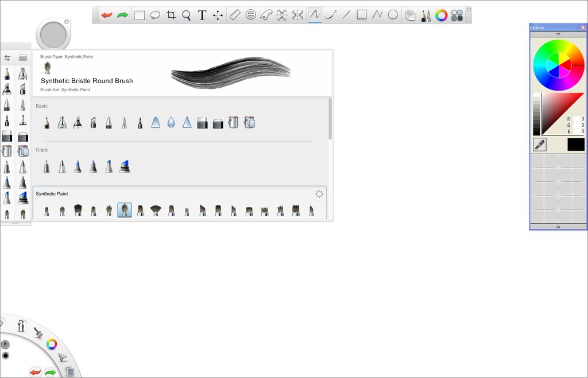588x378 pixels.
Task: Toggle X-axis symmetry
Action: click(282, 15)
